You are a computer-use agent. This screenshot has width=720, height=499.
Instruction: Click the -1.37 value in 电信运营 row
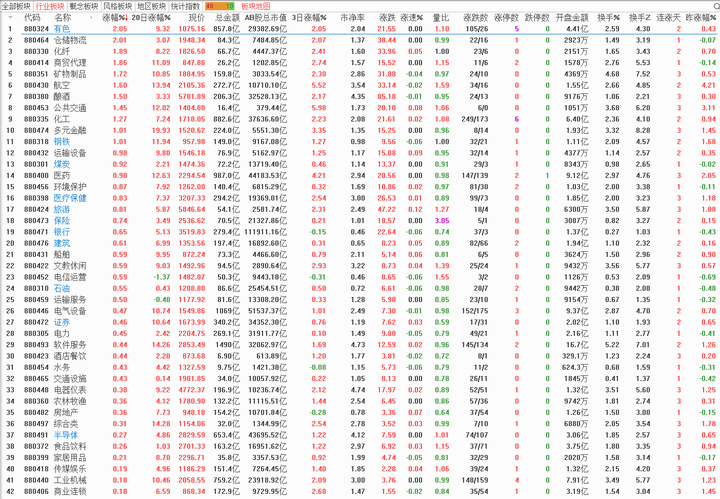162,277
